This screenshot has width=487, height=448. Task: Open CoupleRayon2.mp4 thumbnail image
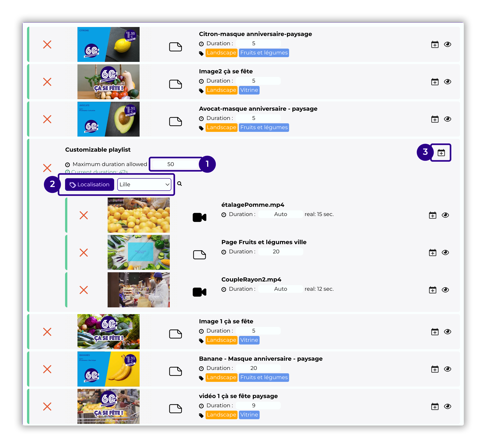139,290
